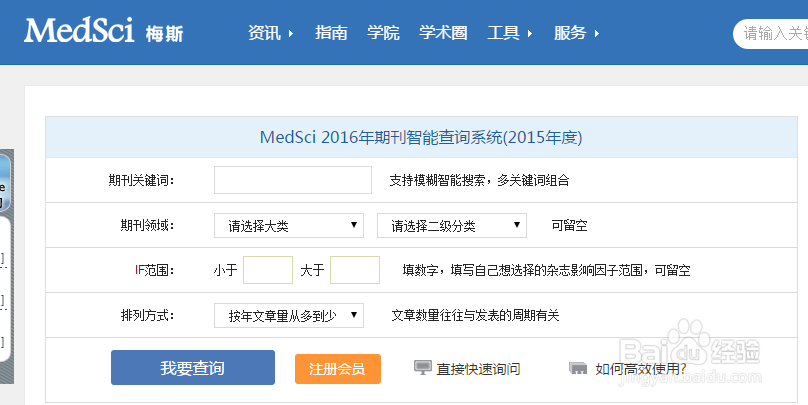Click the 注册会员 button

[338, 369]
